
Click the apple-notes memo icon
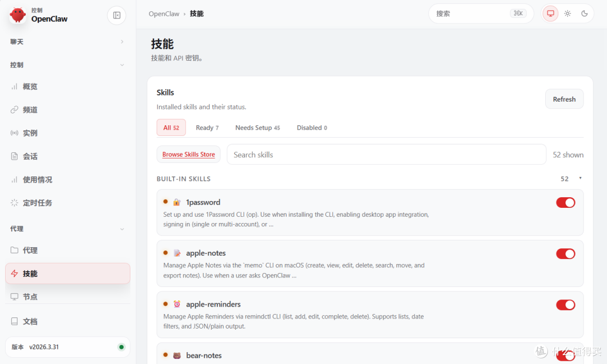(x=177, y=253)
